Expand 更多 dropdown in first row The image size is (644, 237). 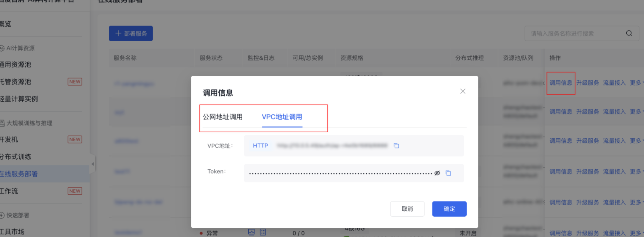(x=637, y=83)
